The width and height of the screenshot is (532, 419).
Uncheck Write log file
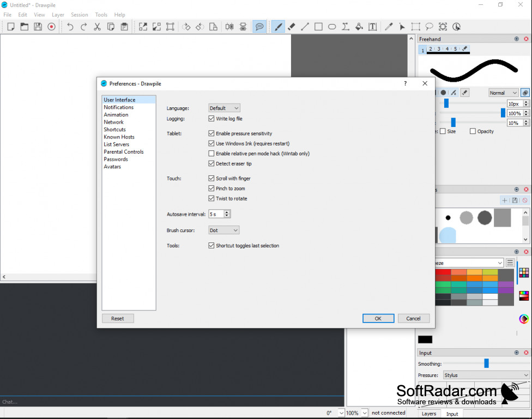point(211,118)
